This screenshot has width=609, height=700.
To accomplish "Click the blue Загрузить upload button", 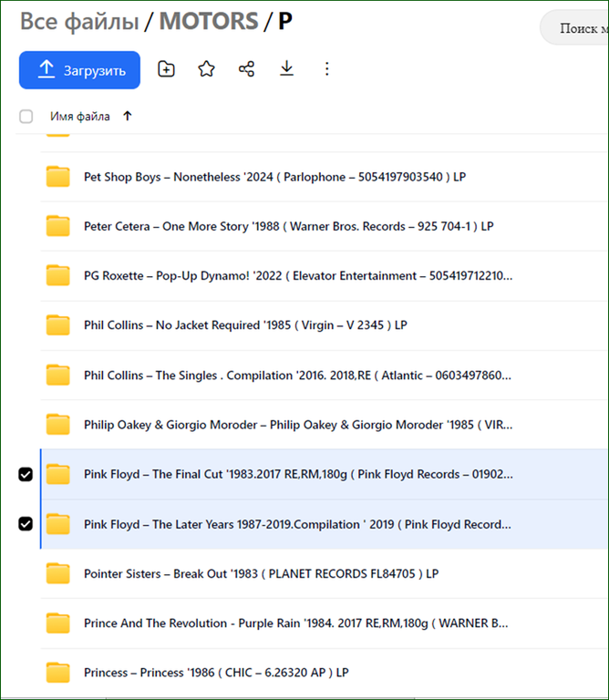I will point(79,70).
